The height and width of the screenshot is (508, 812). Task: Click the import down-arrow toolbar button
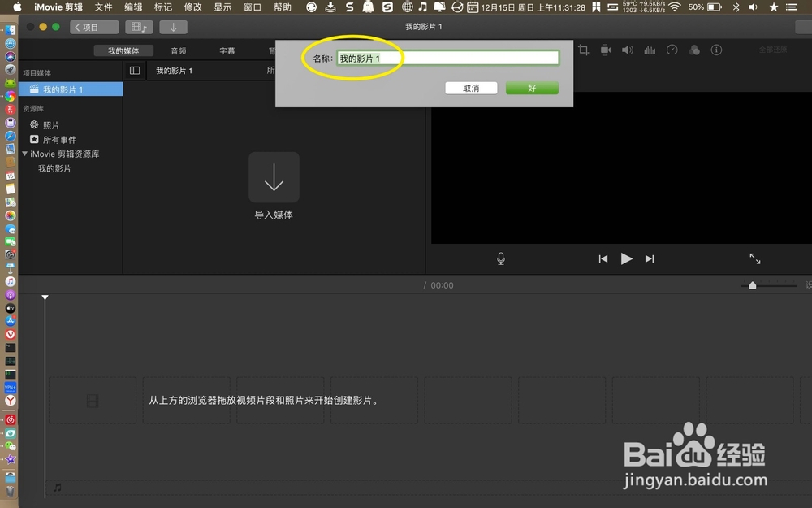click(x=174, y=27)
